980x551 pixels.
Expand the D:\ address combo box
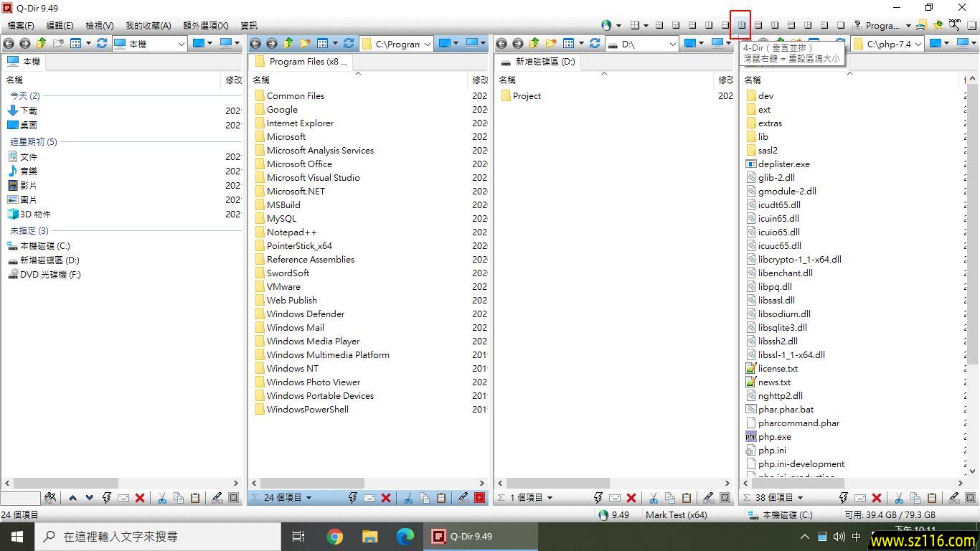672,44
